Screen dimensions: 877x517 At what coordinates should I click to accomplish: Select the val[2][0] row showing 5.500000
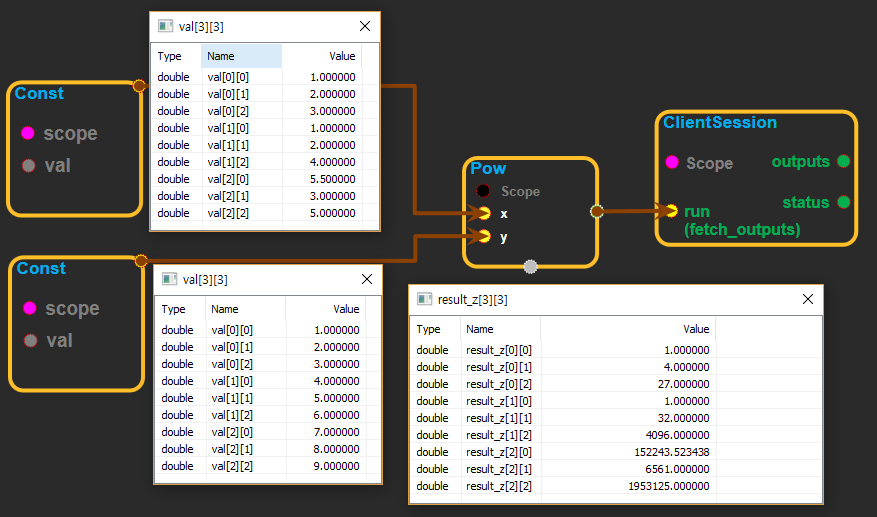point(265,179)
